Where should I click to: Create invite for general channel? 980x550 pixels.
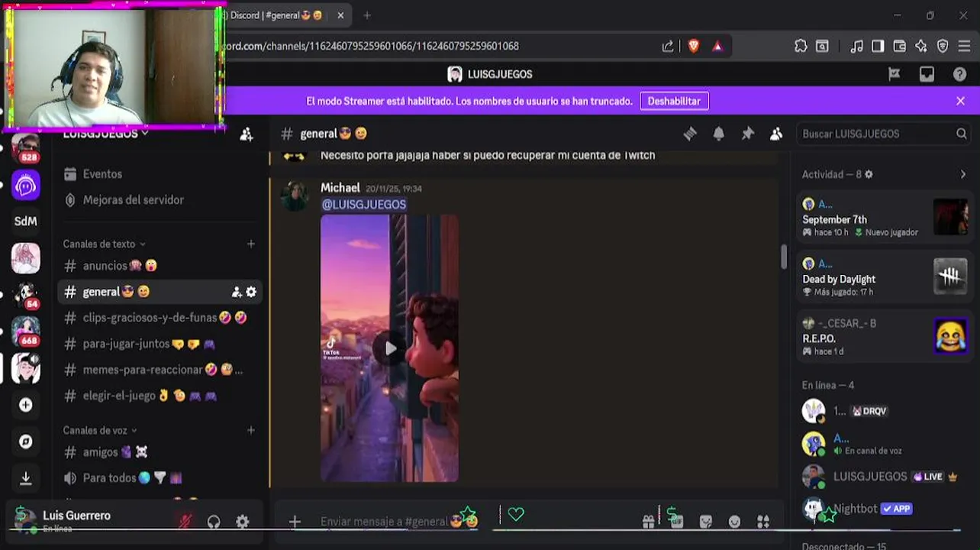pos(237,292)
